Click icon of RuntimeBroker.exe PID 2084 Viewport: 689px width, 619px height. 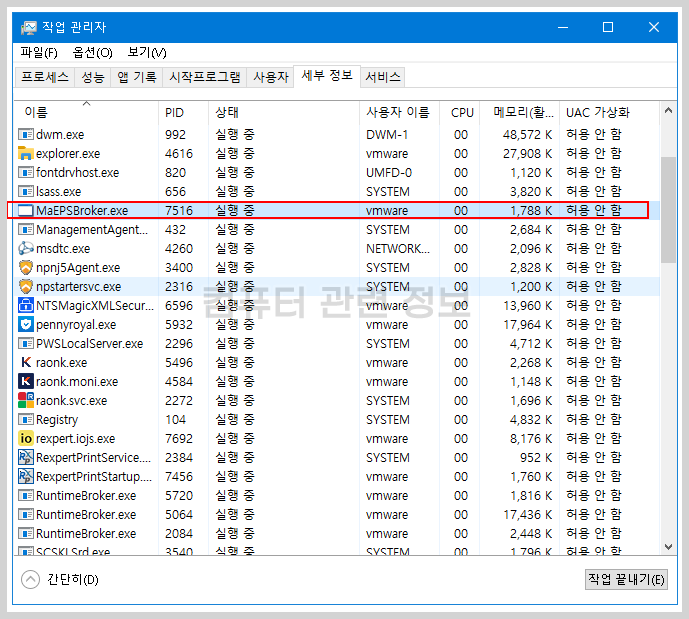click(x=25, y=533)
